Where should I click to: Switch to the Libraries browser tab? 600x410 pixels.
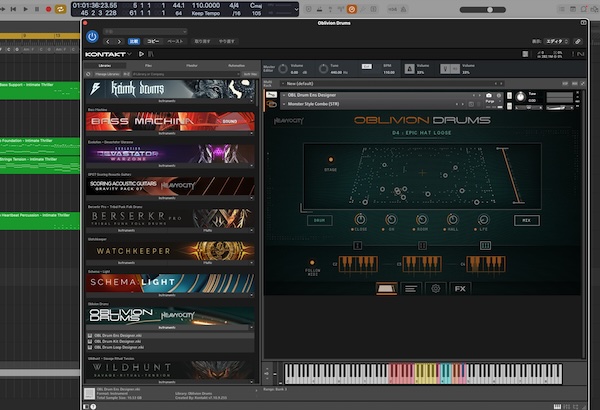pyautogui.click(x=105, y=65)
